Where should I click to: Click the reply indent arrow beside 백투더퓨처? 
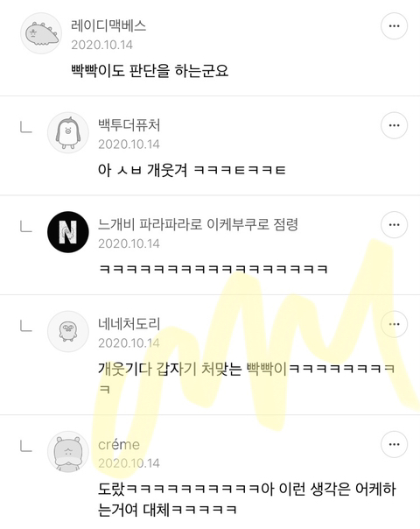pyautogui.click(x=26, y=127)
